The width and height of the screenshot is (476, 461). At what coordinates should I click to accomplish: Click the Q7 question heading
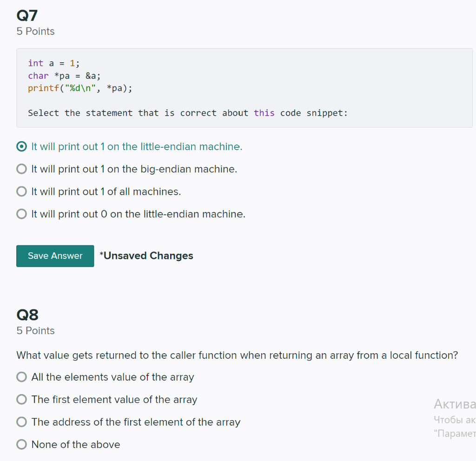(x=27, y=16)
